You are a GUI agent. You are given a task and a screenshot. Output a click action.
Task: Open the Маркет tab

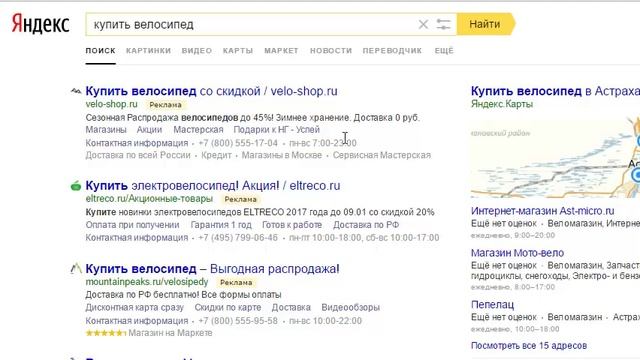pos(281,51)
